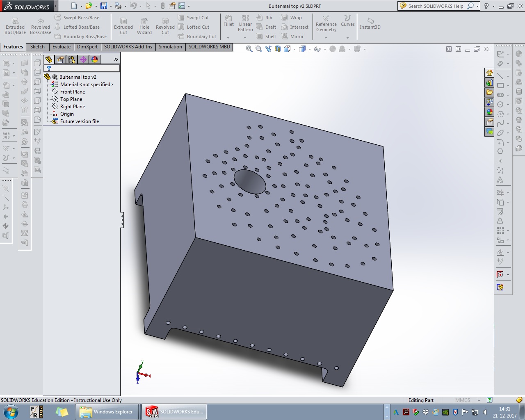
Task: Click the Section View icon
Action: [x=278, y=49]
